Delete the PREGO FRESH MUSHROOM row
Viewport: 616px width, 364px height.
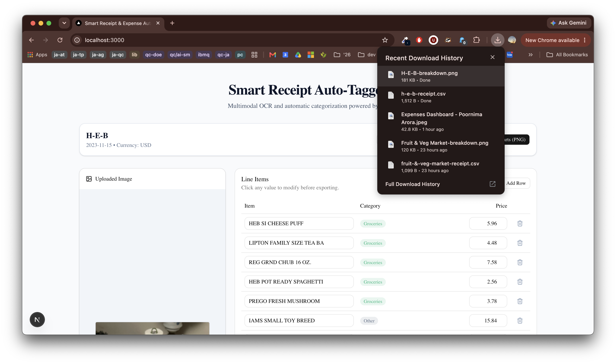pos(520,301)
